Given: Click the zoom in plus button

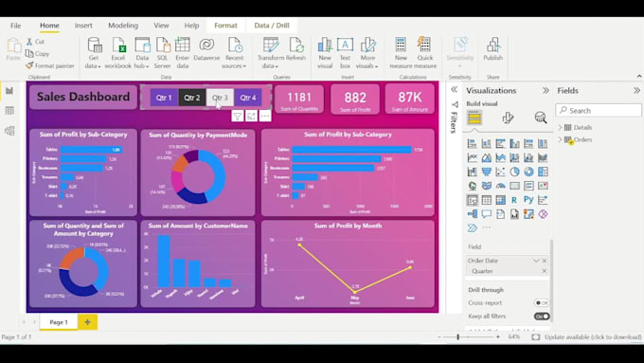Looking at the screenshot, I should pos(498,337).
